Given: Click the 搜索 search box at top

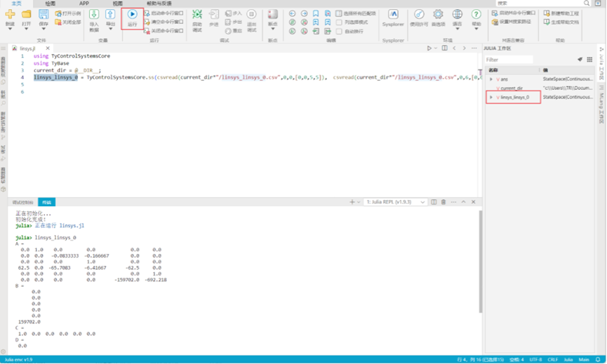Looking at the screenshot, I should (x=542, y=3).
